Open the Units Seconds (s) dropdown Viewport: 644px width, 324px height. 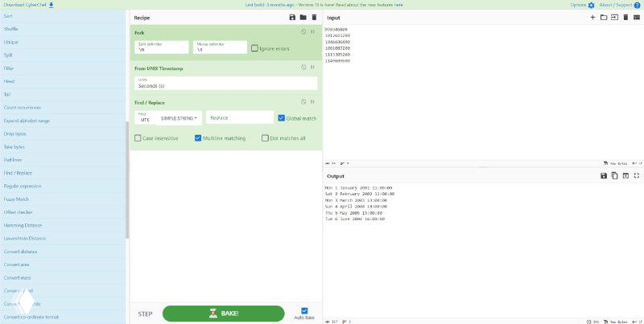coord(226,84)
